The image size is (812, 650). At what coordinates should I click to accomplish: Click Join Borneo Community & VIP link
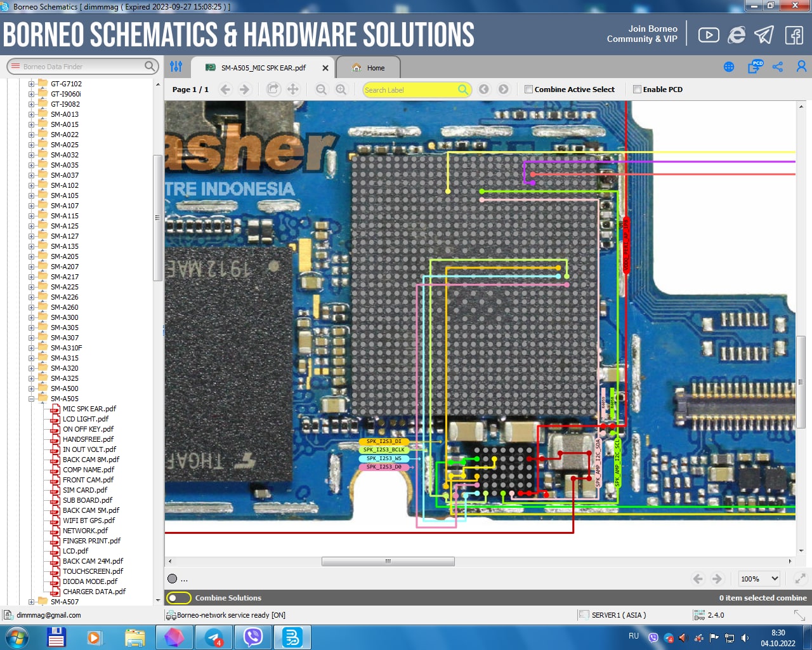click(642, 34)
